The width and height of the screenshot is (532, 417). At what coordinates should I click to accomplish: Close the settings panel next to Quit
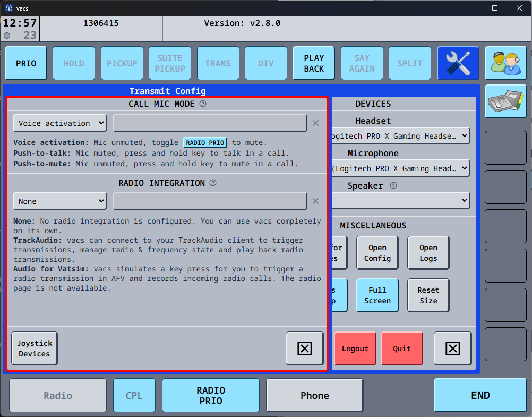pos(452,348)
